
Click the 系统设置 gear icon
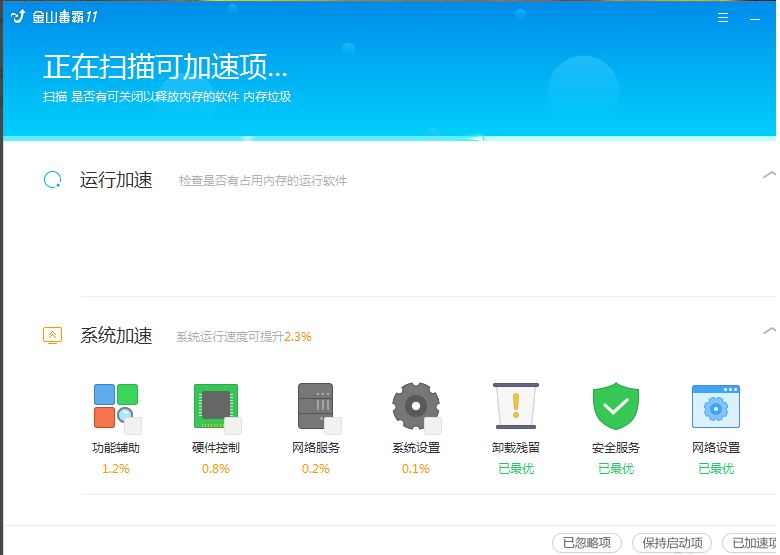414,404
